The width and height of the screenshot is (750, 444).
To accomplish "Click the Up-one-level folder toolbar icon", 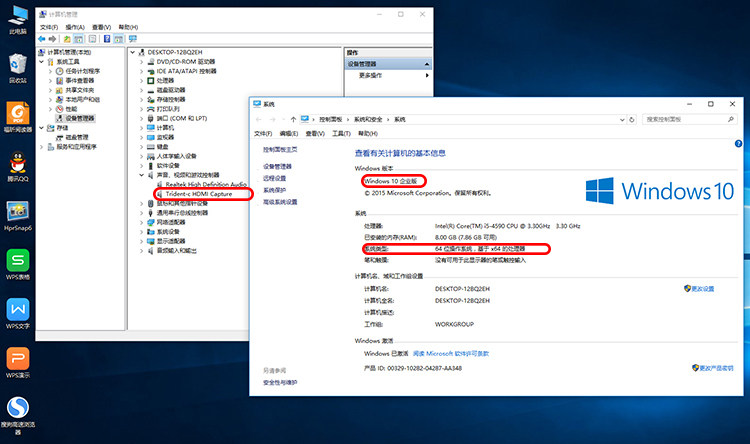I will (x=67, y=39).
